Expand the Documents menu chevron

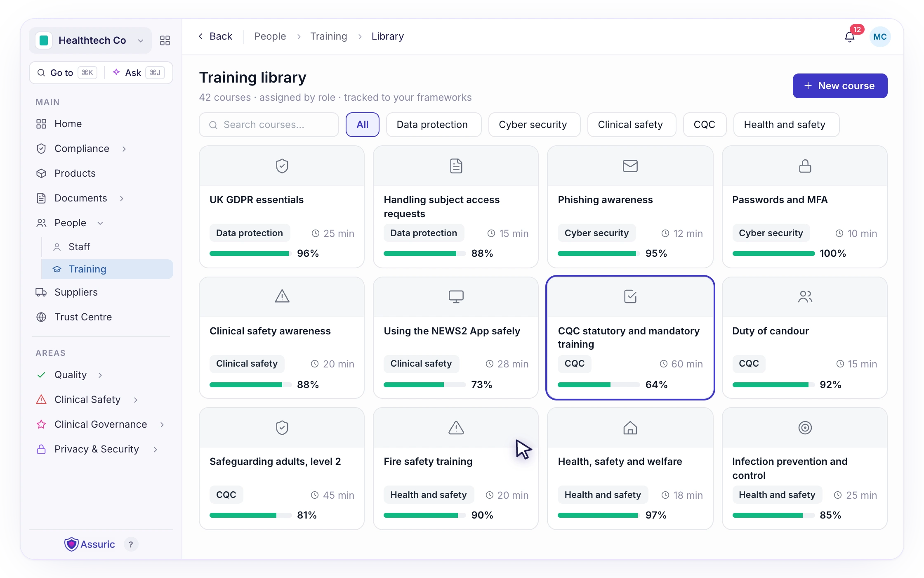pos(122,198)
